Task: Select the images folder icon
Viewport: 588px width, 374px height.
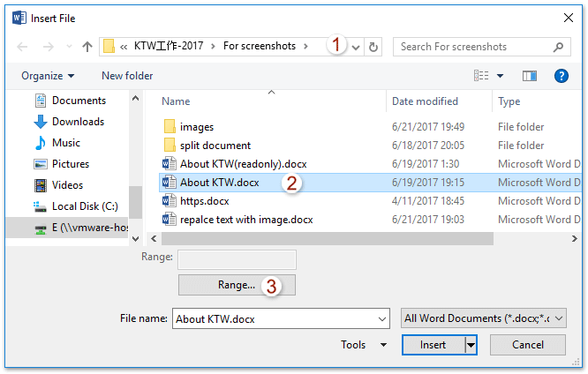Action: point(170,127)
